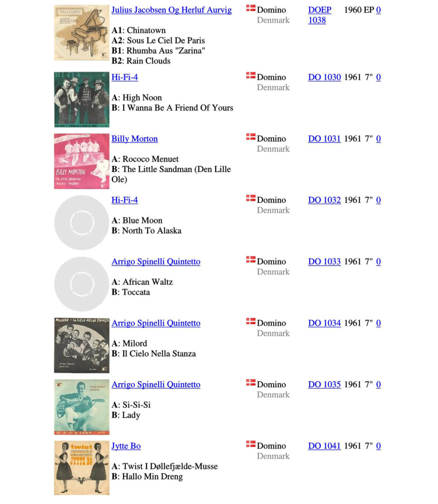This screenshot has width=438, height=504.
Task: Open catalog link DO 1031
Action: 325,139
